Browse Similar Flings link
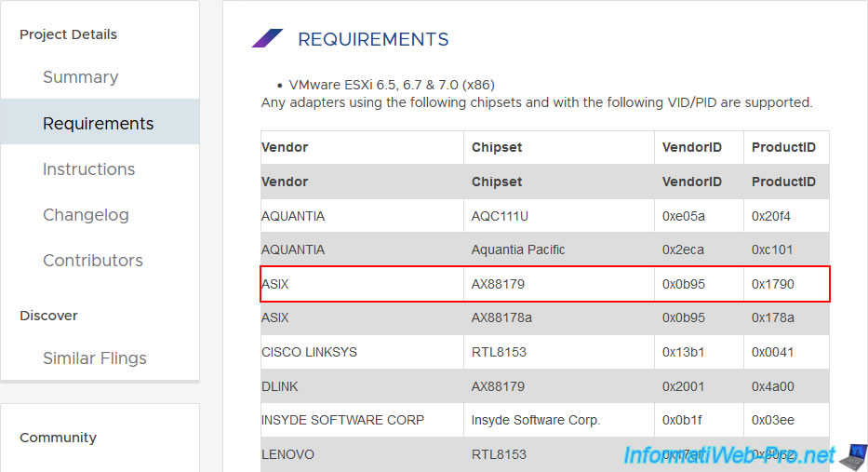Viewport: 868px width, 472px height. [x=95, y=358]
